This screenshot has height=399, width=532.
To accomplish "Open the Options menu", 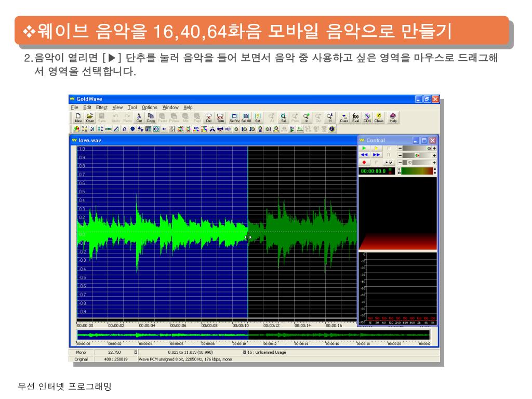I will pos(149,107).
